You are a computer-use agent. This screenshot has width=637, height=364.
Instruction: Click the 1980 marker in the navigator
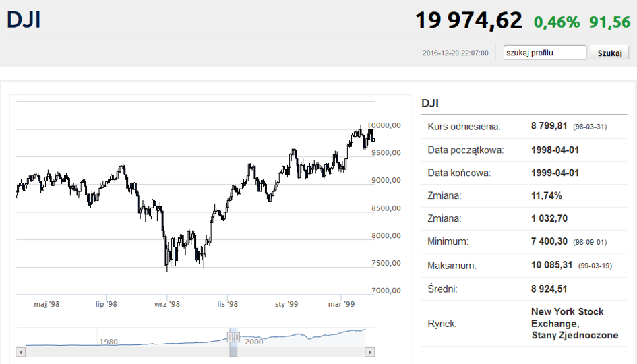(x=109, y=342)
